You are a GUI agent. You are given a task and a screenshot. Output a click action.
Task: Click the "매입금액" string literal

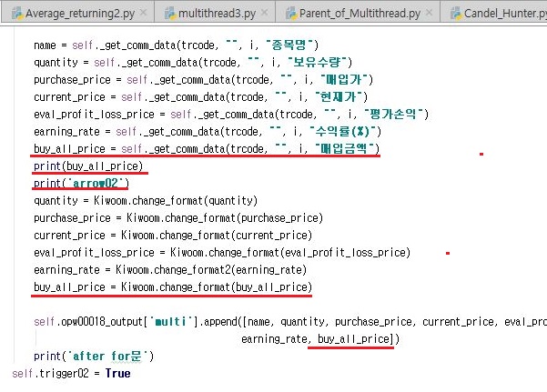pos(344,148)
